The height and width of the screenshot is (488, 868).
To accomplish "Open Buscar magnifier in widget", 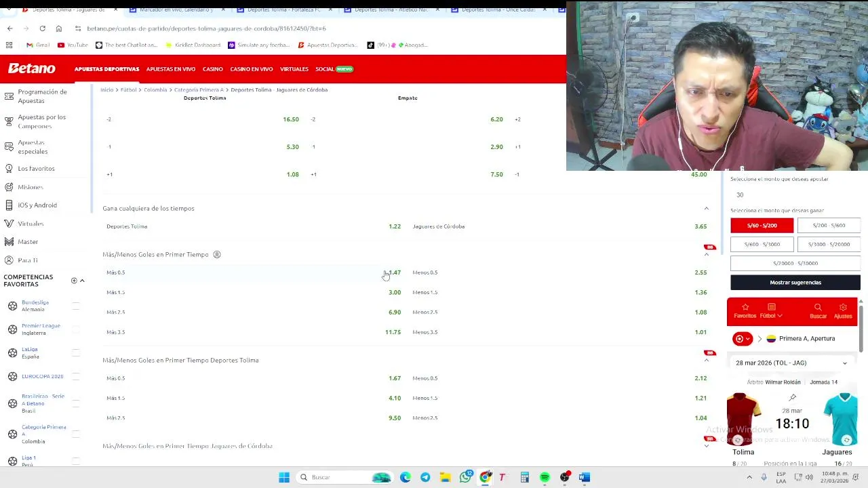I will click(x=818, y=311).
